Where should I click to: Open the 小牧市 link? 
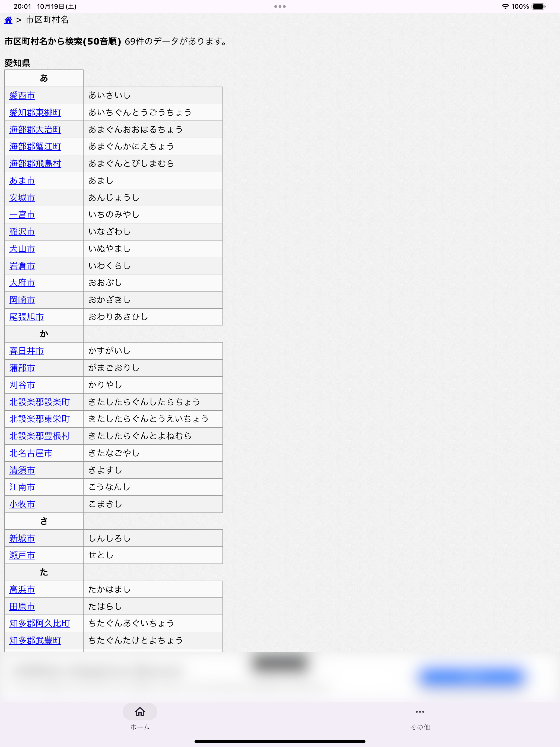pos(22,504)
